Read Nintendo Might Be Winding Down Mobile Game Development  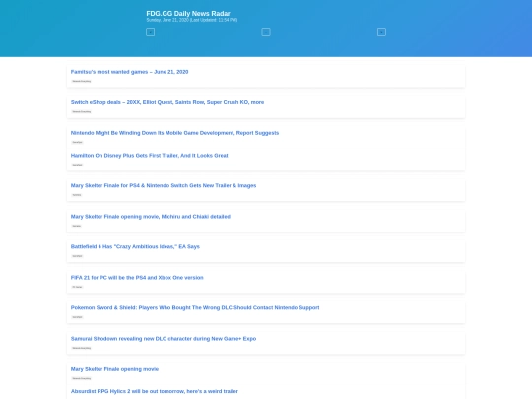pyautogui.click(x=174, y=133)
